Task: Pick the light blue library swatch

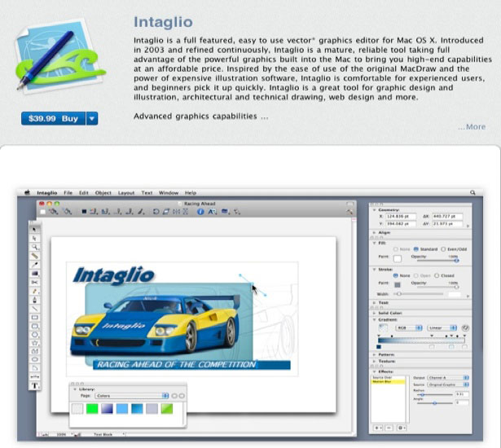Action: click(122, 409)
